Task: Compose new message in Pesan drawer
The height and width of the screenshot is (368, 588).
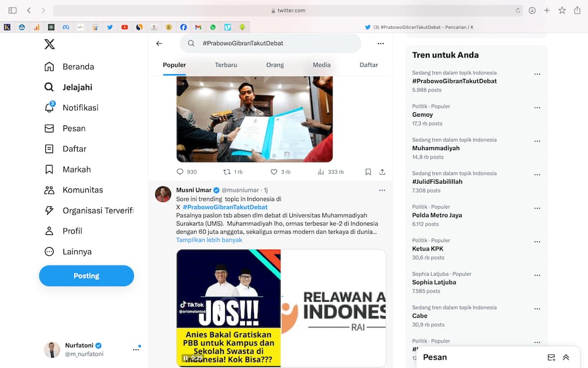Action: tap(551, 357)
